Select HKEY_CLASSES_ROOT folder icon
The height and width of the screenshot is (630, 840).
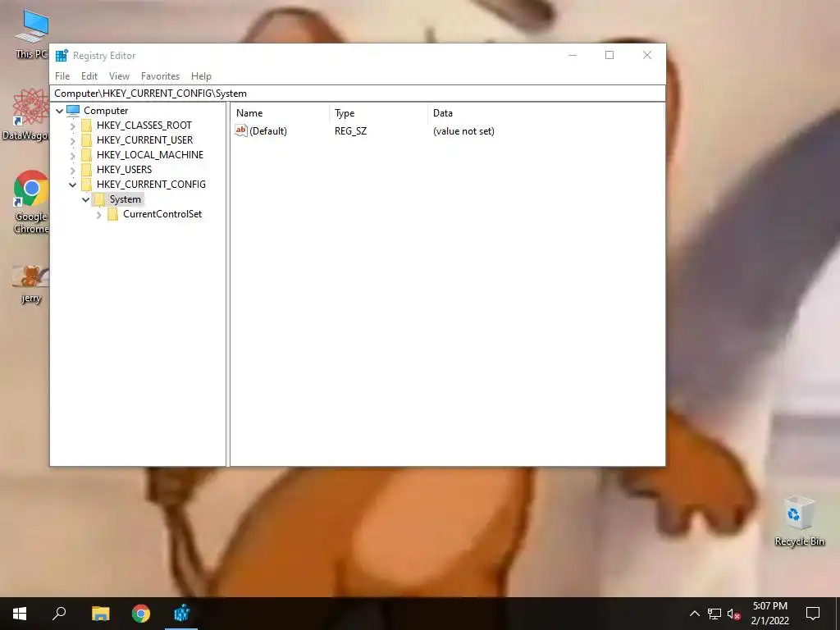tap(86, 126)
